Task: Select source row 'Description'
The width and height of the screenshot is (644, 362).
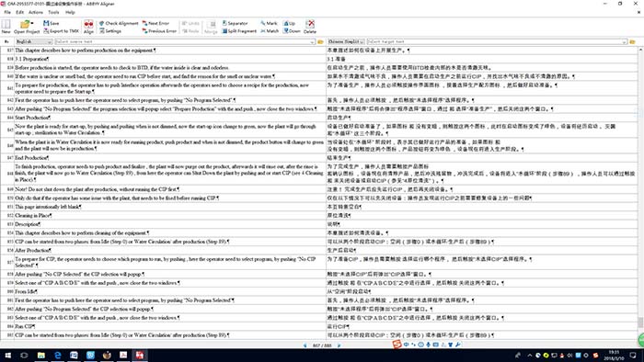Action: click(x=170, y=224)
